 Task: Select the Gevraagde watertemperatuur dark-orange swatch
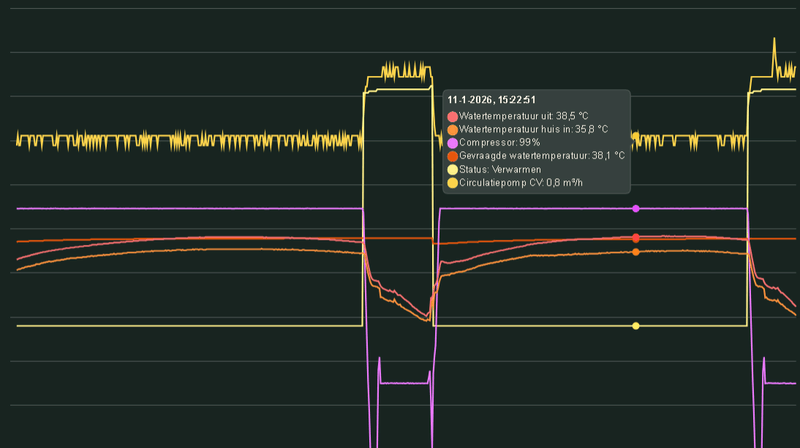[453, 157]
